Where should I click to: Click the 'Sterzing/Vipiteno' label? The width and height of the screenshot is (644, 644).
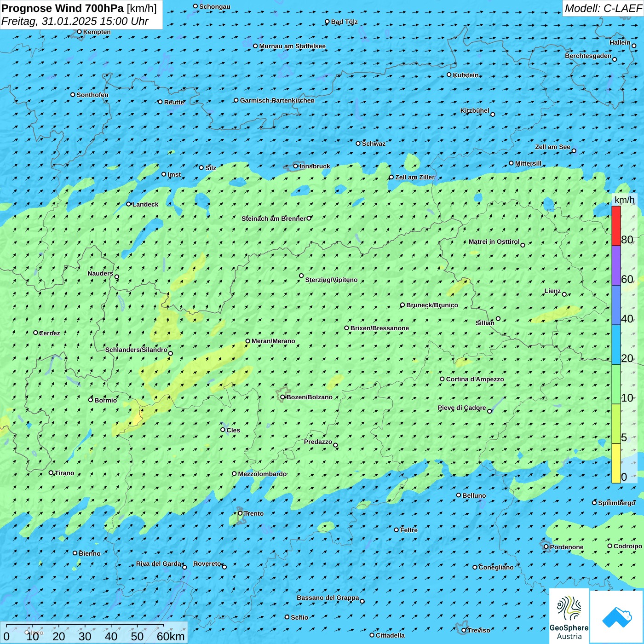click(331, 280)
